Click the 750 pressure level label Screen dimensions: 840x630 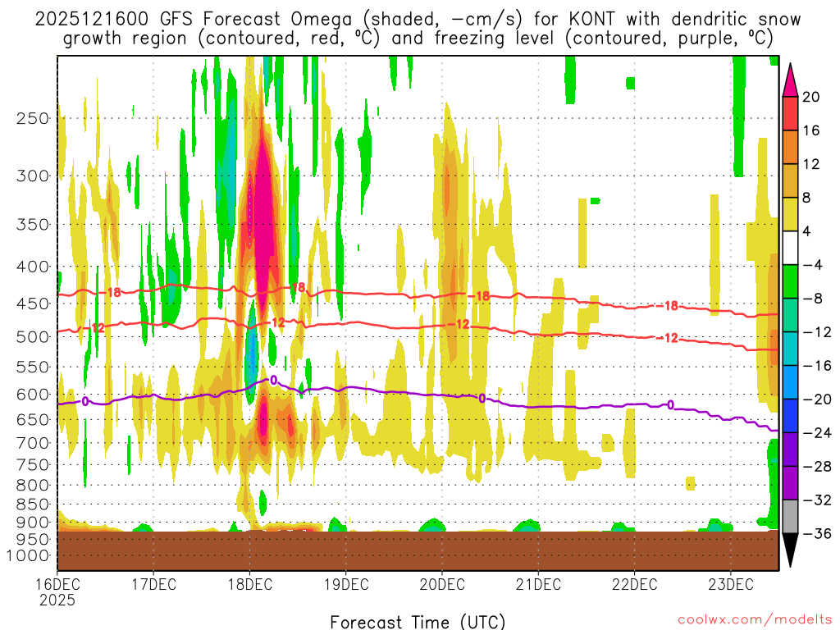coord(33,465)
